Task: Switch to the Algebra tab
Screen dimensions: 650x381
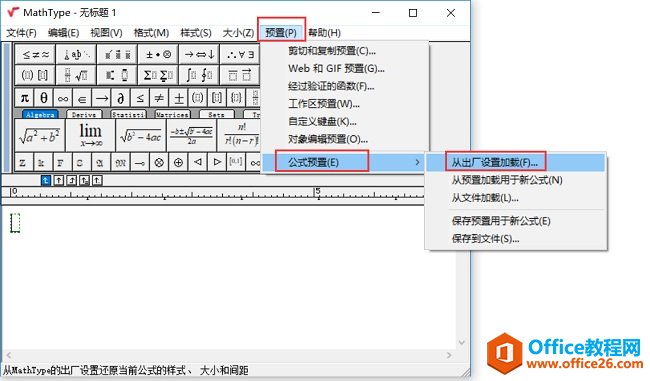Action: pyautogui.click(x=40, y=114)
